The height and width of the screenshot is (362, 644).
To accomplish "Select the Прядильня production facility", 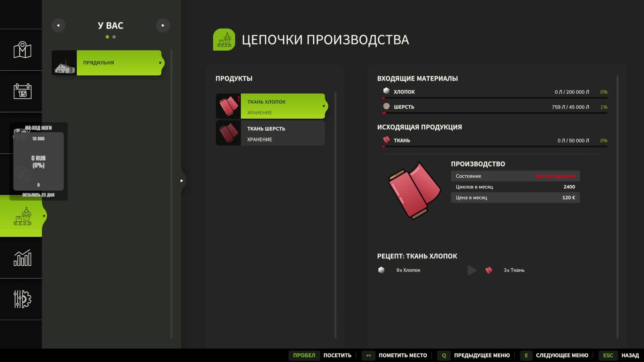I will (107, 63).
